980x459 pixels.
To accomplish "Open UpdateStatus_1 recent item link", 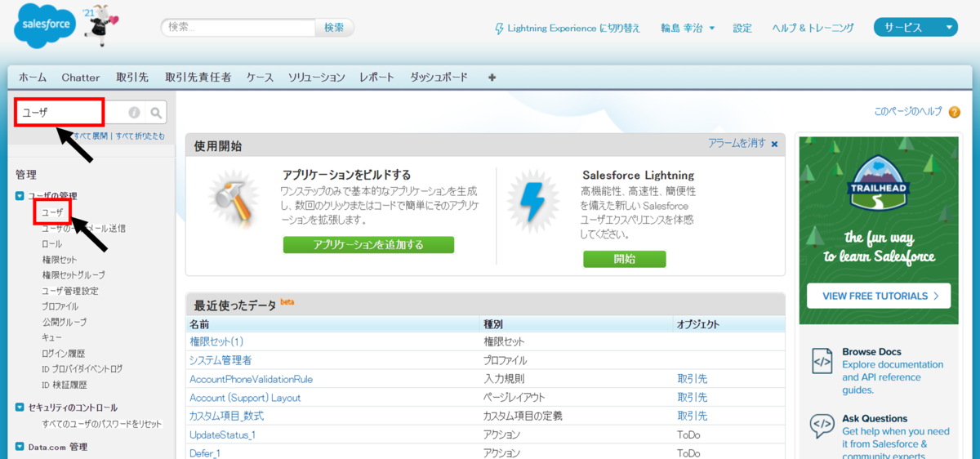I will coord(222,435).
